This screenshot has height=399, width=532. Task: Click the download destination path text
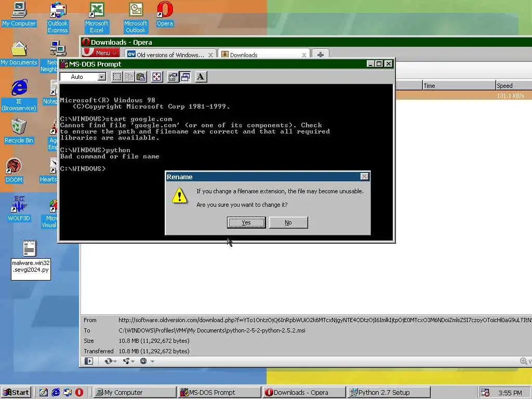pyautogui.click(x=212, y=330)
